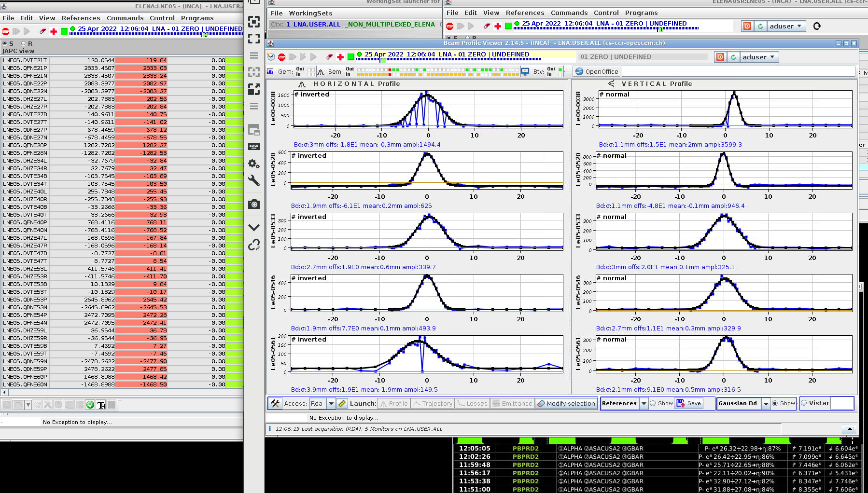Image resolution: width=868 pixels, height=493 pixels.
Task: Select the Vistar radio button
Action: [804, 403]
